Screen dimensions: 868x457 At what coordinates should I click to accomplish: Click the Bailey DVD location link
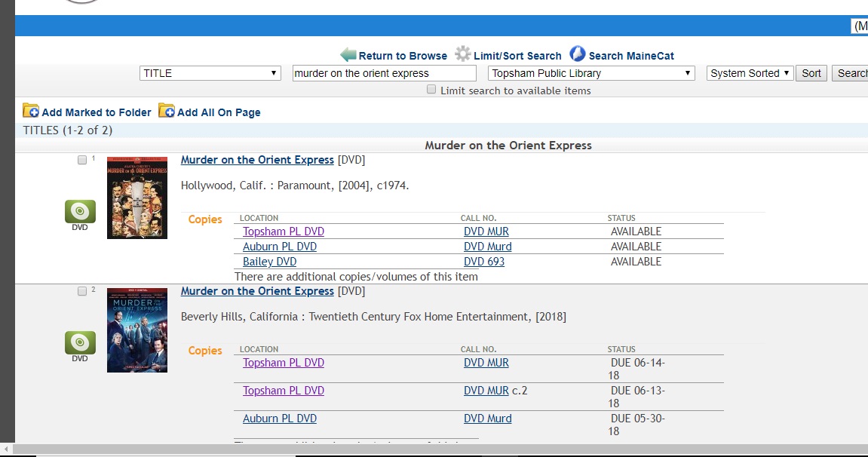pos(269,262)
